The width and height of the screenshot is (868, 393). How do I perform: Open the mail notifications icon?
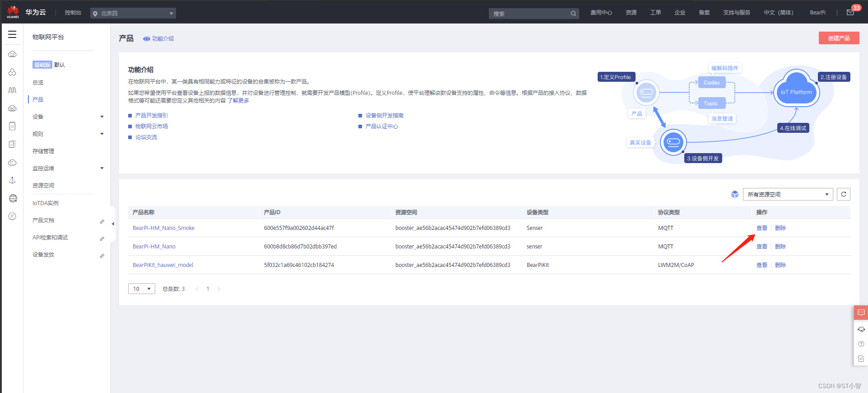[850, 13]
